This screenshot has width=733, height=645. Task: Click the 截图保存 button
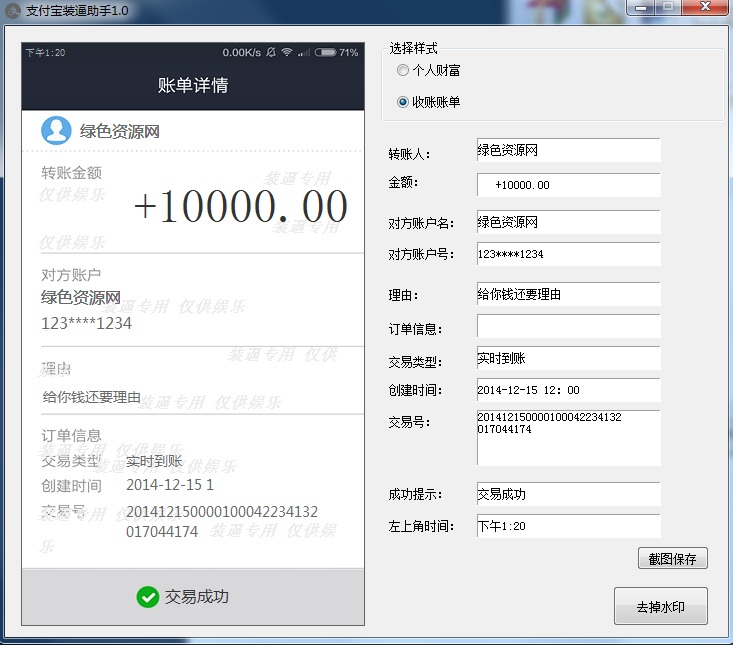[x=672, y=559]
